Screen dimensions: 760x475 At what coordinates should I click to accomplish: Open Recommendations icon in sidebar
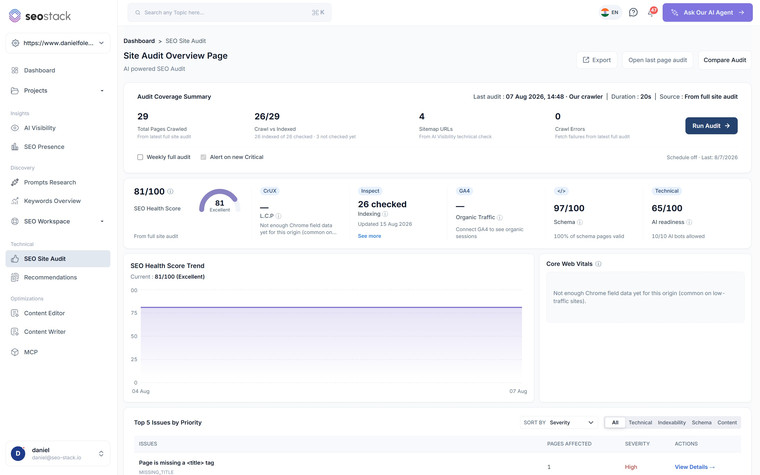pyautogui.click(x=15, y=277)
